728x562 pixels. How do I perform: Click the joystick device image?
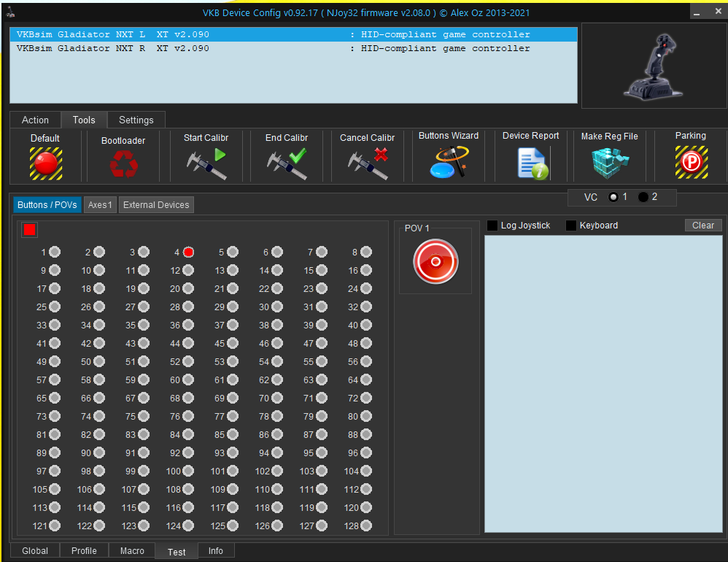tap(654, 66)
